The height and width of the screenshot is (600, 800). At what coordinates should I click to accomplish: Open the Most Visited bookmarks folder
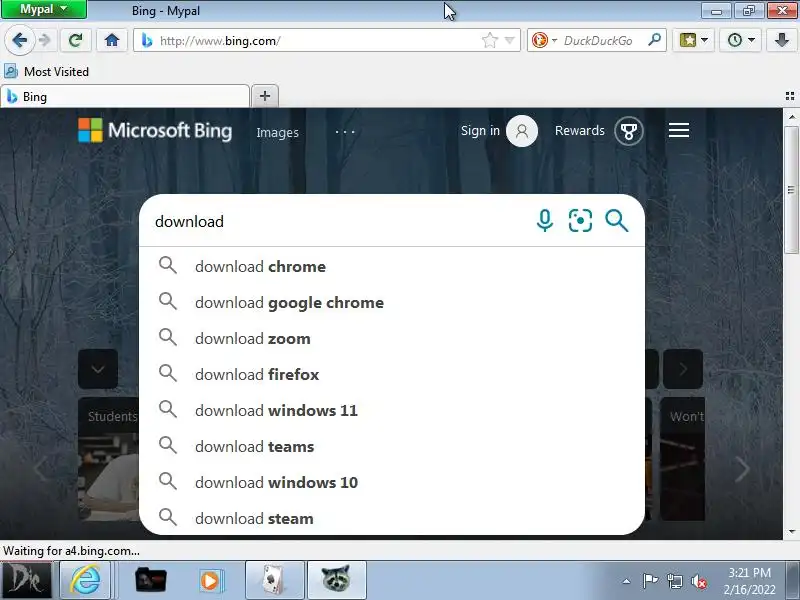(x=46, y=71)
